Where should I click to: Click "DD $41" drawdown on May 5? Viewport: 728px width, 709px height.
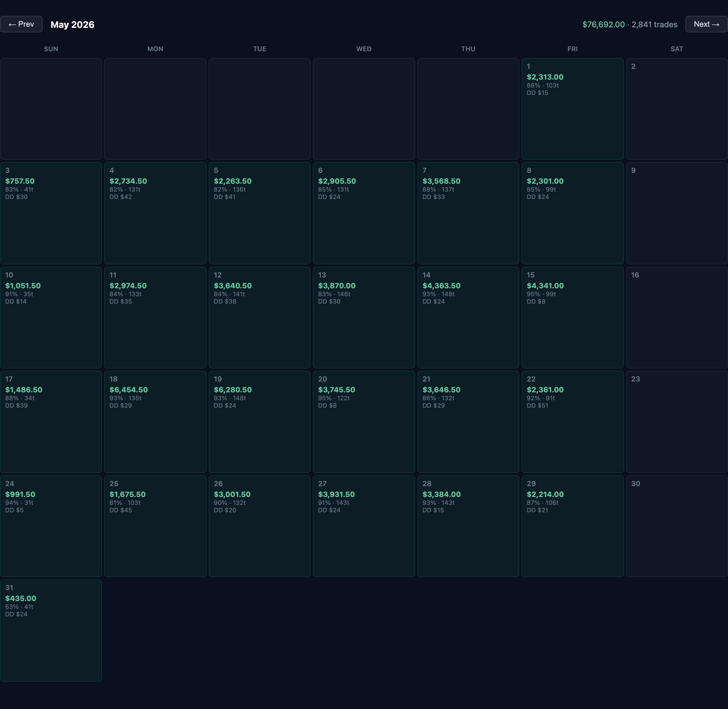[225, 197]
